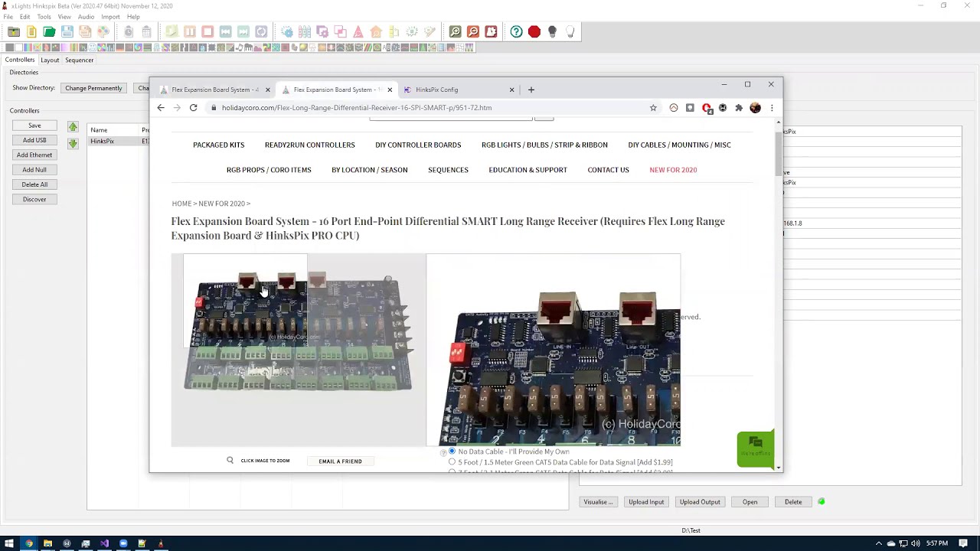Click the CONTACT US link
This screenshot has width=980, height=551.
(x=608, y=170)
